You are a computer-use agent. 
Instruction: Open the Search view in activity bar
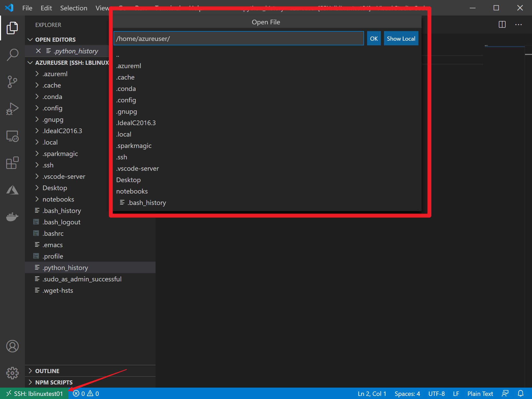(x=12, y=55)
